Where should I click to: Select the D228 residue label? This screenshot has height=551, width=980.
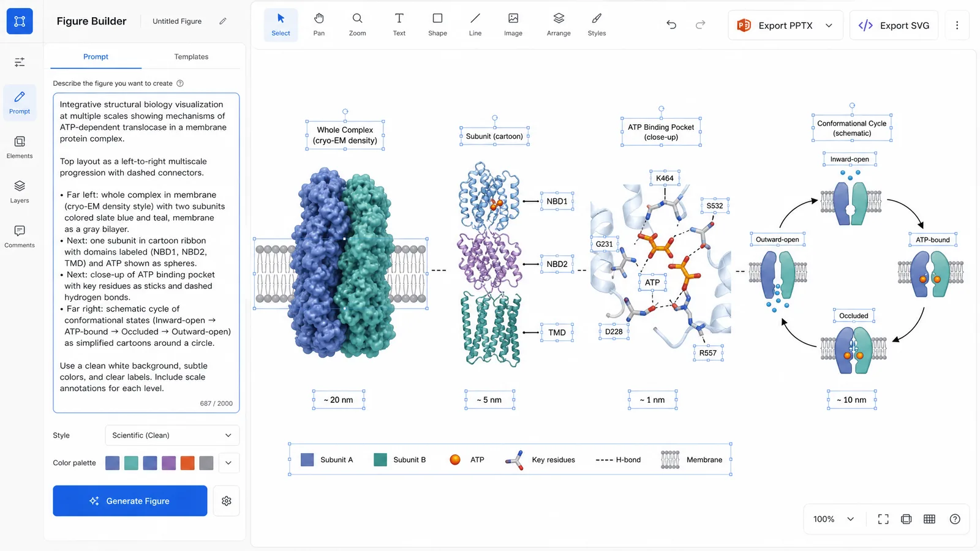614,332
